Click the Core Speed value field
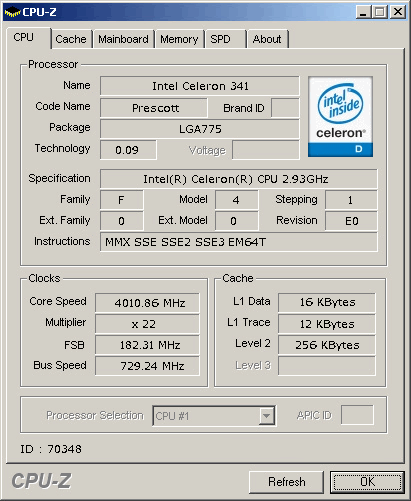This screenshot has width=411, height=501. (x=147, y=303)
